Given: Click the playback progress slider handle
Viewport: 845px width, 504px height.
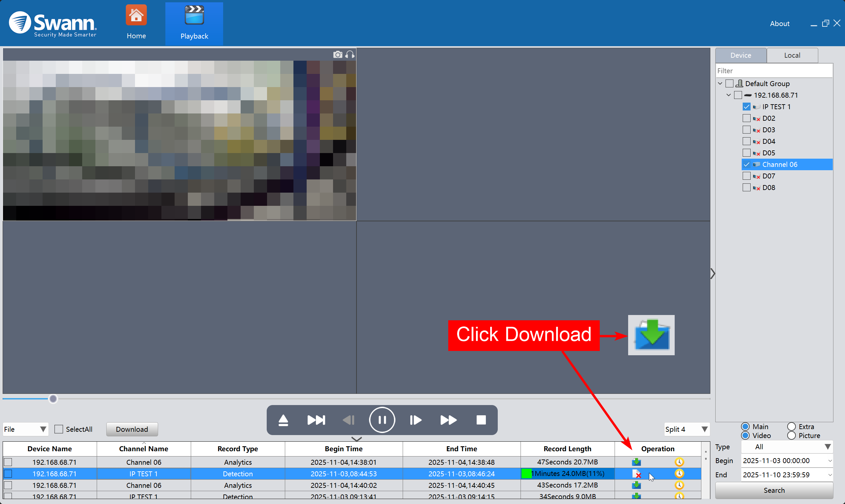Looking at the screenshot, I should [x=53, y=399].
